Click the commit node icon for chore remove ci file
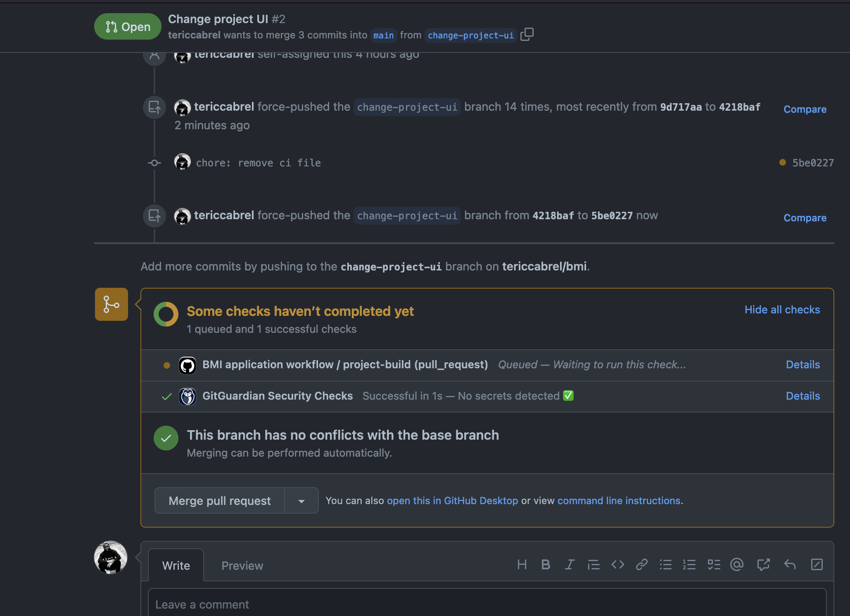 tap(153, 162)
